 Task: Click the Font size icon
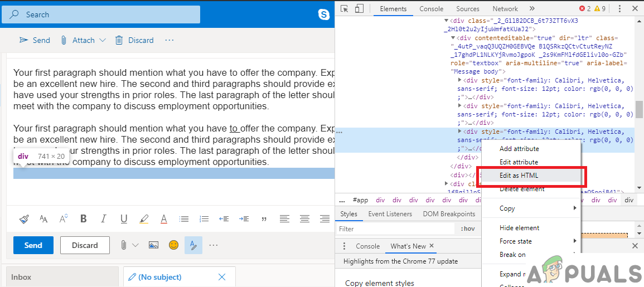click(63, 219)
